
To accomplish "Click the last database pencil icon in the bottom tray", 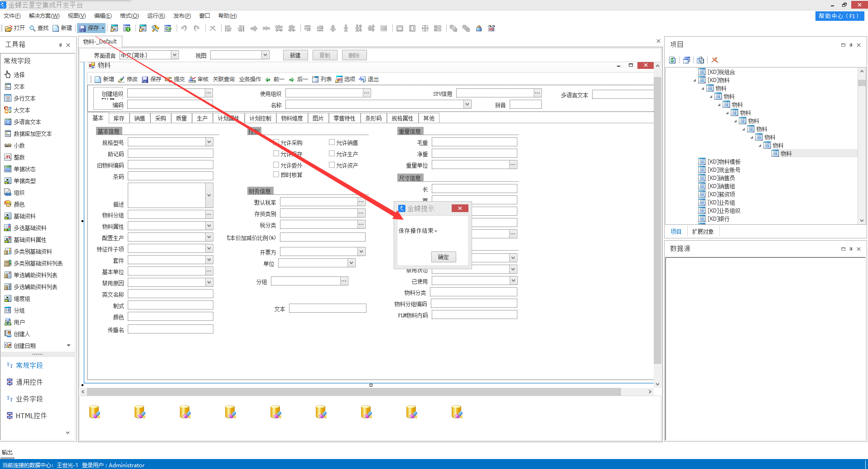I will tap(457, 412).
